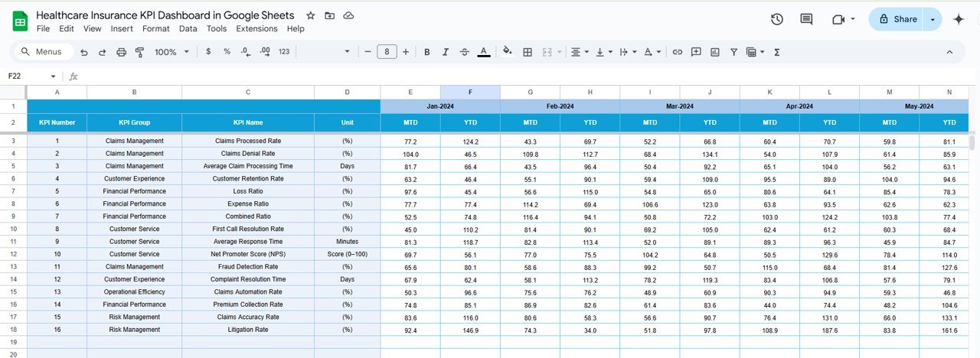Image resolution: width=980 pixels, height=358 pixels.
Task: Format as percent with % icon
Action: coord(227,52)
